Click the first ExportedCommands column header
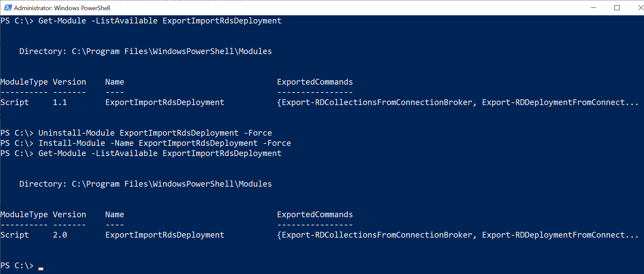Viewport: 644px width, 274px height. point(315,82)
